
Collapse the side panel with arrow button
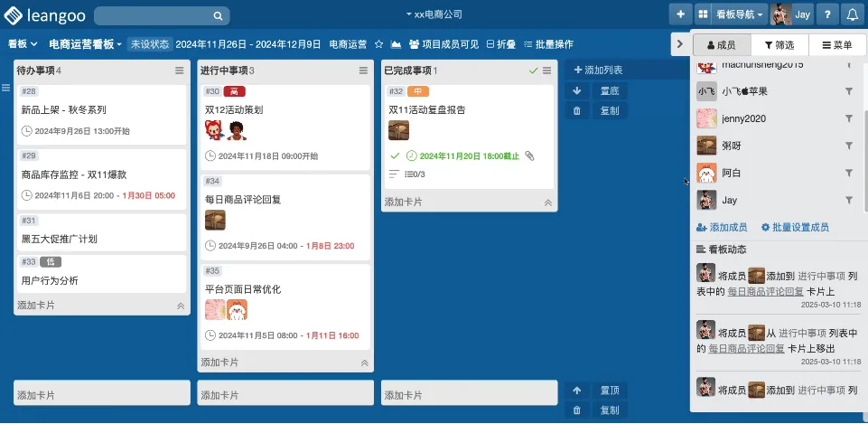pyautogui.click(x=680, y=44)
